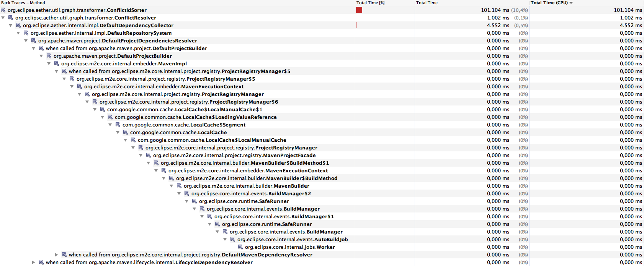Click the ConflictIdSorter back-trace icon
Image resolution: width=644 pixels, height=266 pixels.
click(x=3, y=10)
